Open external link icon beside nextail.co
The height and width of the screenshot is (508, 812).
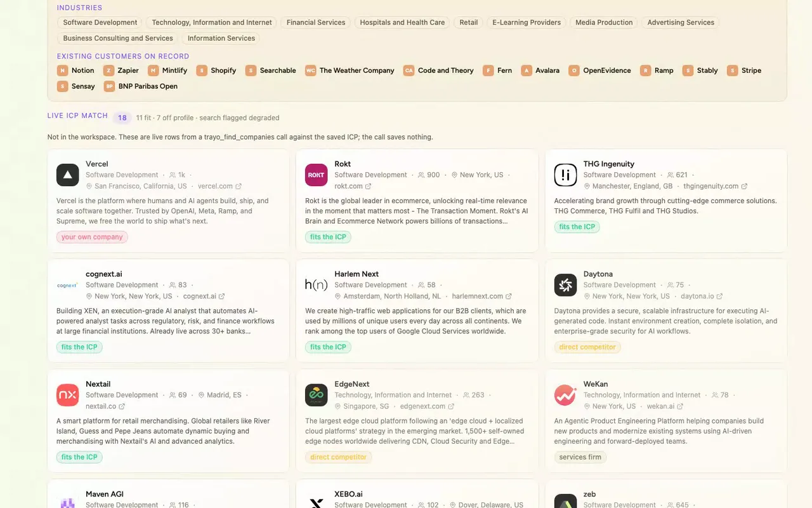pos(122,406)
